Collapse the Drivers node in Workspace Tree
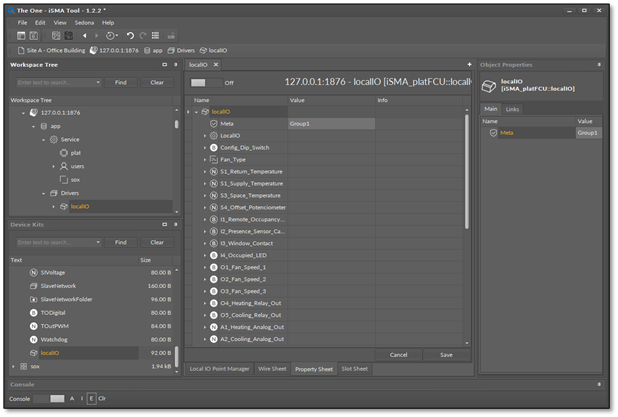Viewport: 618px width, 417px height. coord(44,193)
